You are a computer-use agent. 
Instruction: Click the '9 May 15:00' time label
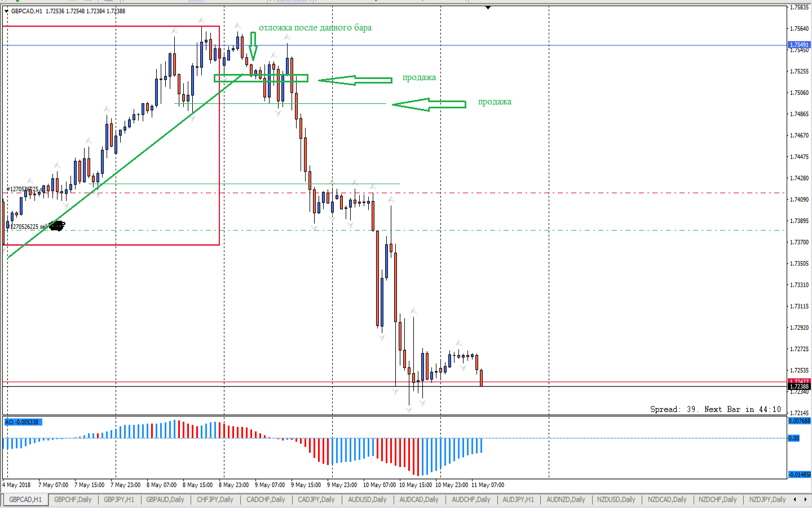click(306, 485)
